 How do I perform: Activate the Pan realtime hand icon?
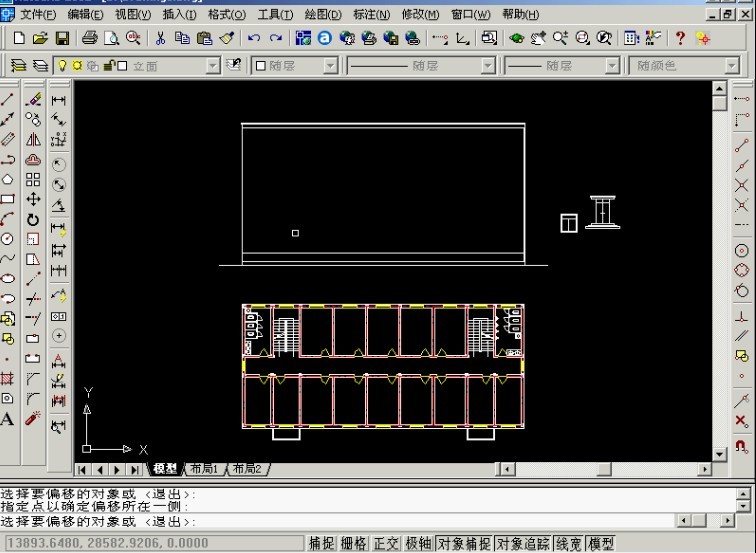pos(539,38)
